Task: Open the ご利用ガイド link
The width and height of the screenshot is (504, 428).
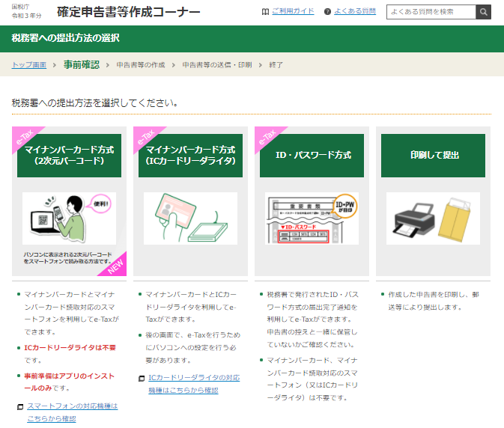Action: click(292, 12)
